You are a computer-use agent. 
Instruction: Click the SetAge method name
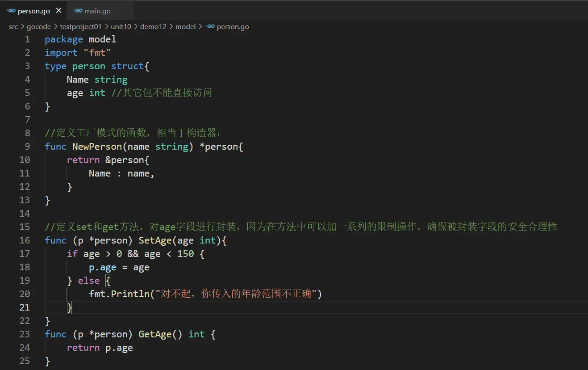[x=155, y=240]
